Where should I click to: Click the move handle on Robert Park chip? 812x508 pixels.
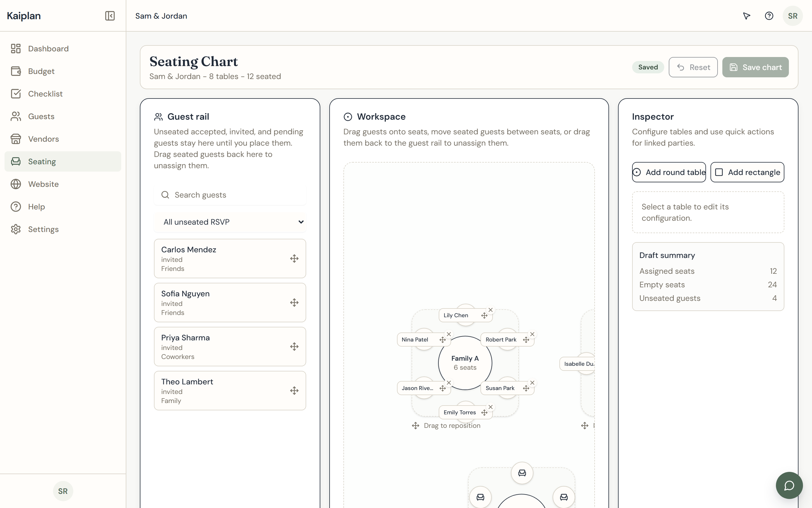coord(526,340)
